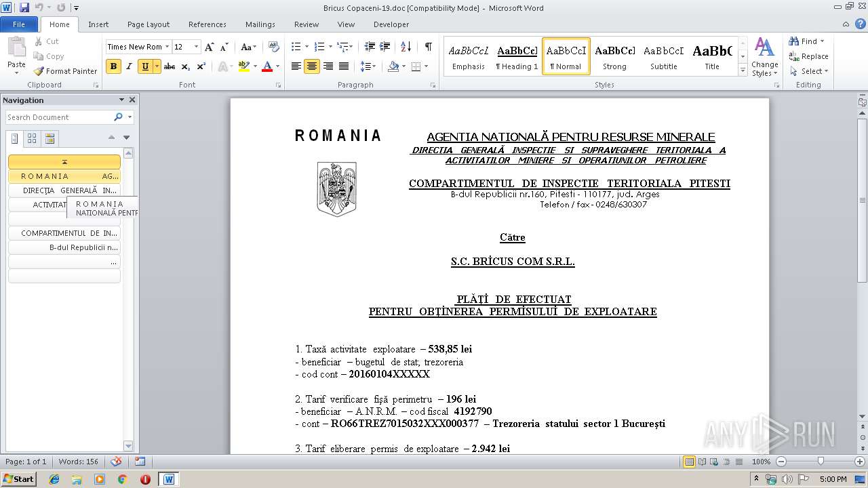Open Change Styles menu
This screenshot has width=868, height=488.
764,57
